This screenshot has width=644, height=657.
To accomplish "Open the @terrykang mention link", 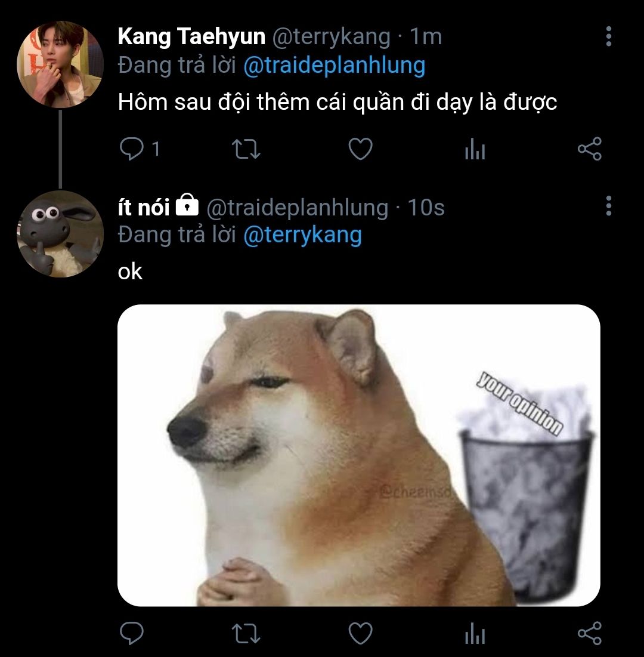I will 302,235.
